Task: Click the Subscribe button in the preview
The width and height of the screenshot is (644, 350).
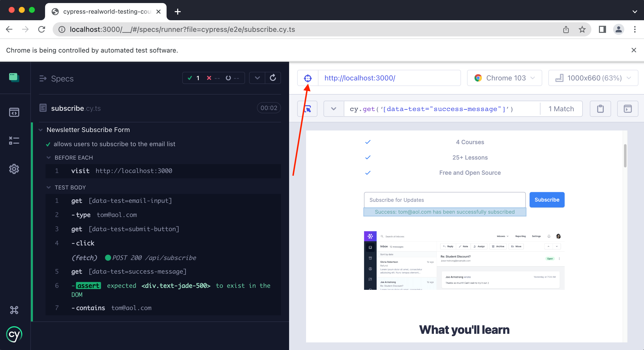Action: coord(547,200)
